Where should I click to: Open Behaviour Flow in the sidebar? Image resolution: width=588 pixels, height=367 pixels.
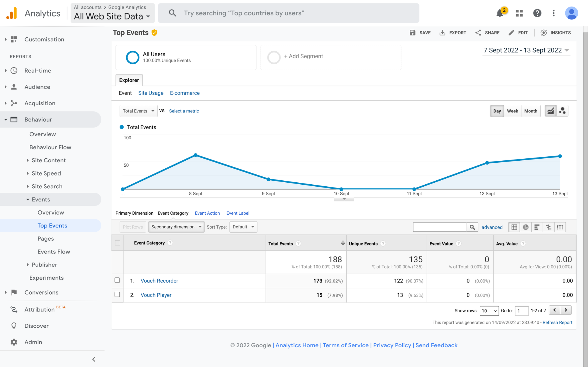click(50, 147)
